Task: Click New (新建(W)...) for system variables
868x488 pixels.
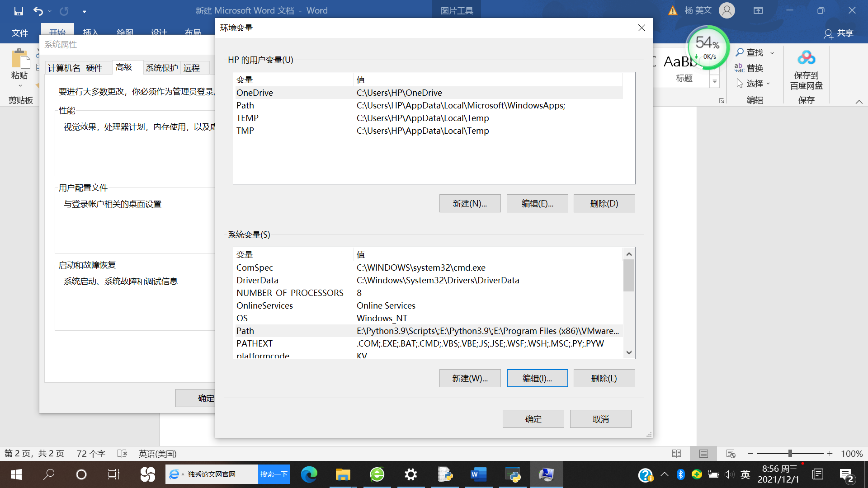Action: [470, 378]
